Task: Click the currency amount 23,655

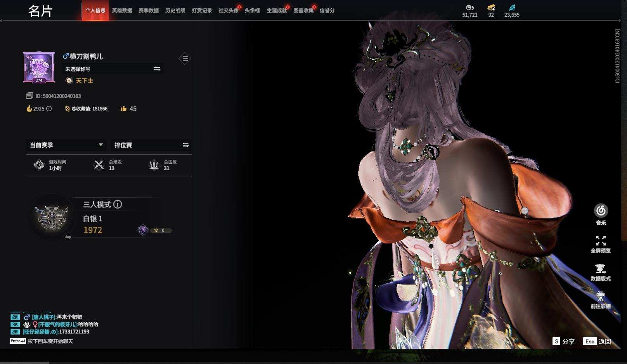Action: [x=512, y=15]
